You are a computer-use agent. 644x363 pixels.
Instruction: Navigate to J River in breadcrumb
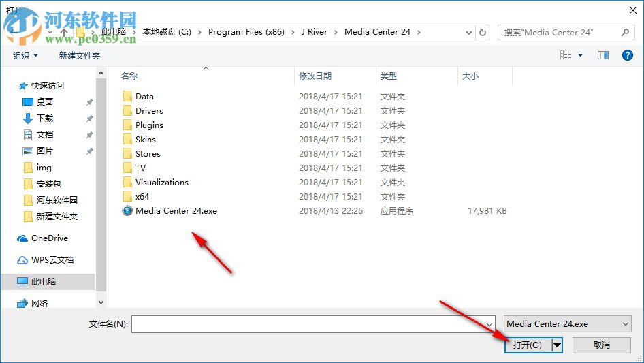tap(315, 32)
